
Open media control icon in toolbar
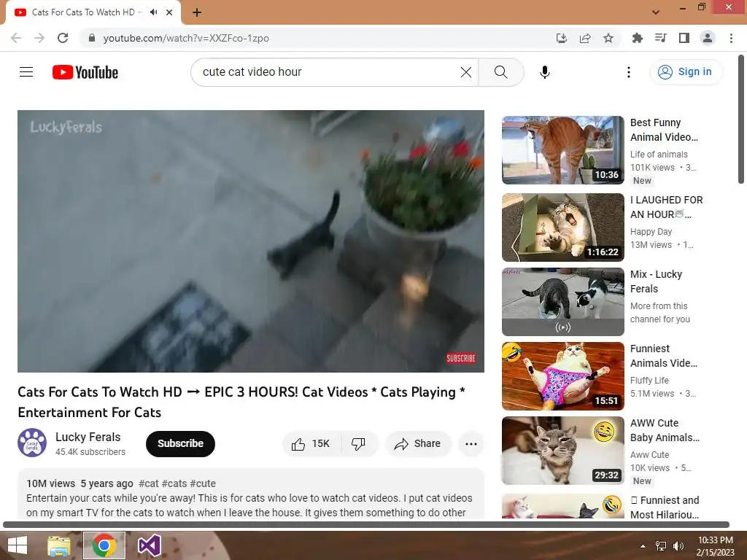tap(660, 38)
